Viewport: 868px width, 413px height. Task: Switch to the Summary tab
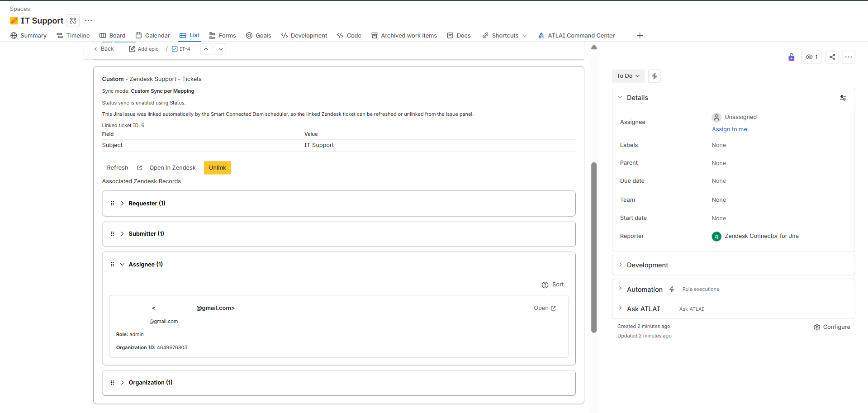28,36
